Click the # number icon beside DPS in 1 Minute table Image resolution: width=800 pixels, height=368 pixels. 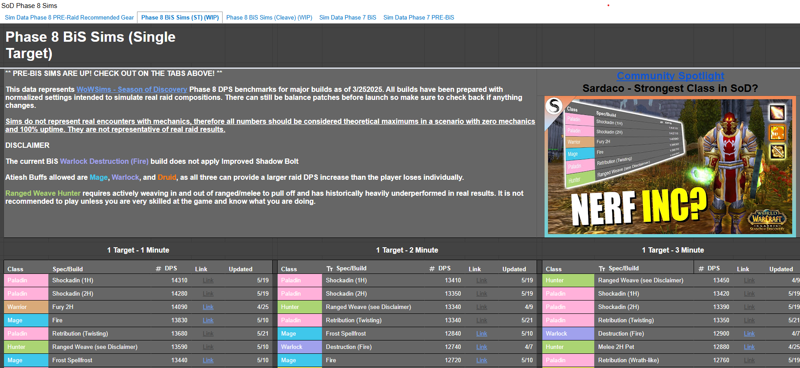tap(158, 269)
